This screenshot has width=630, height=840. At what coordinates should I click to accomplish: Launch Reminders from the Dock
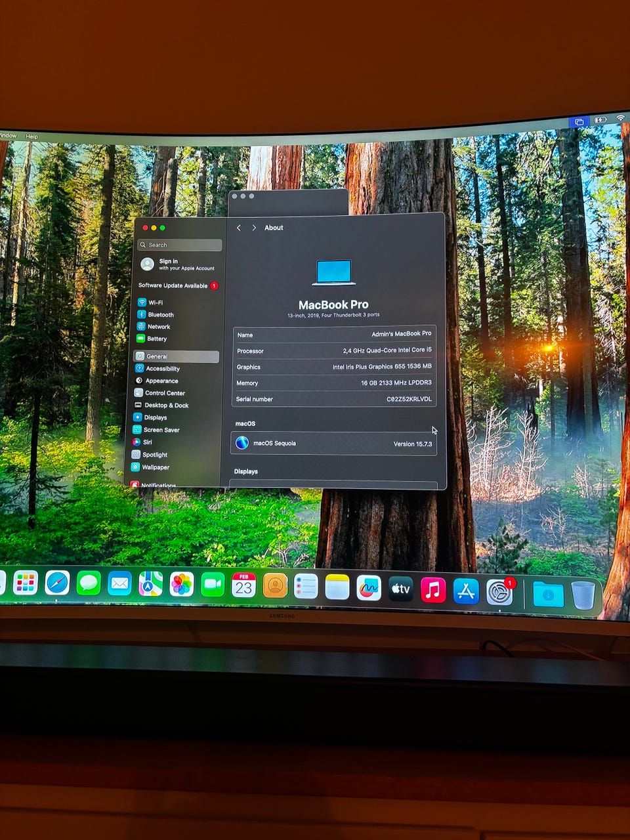tap(306, 587)
